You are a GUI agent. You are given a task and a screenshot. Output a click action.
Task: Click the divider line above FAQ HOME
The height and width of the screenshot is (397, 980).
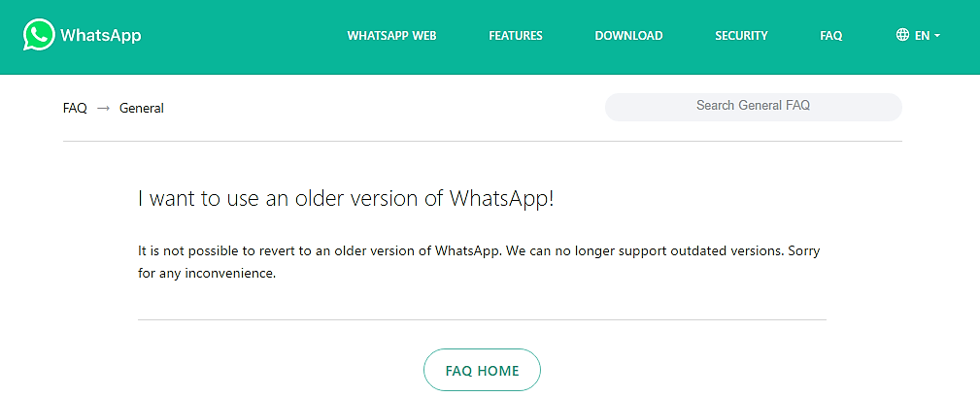tap(482, 319)
